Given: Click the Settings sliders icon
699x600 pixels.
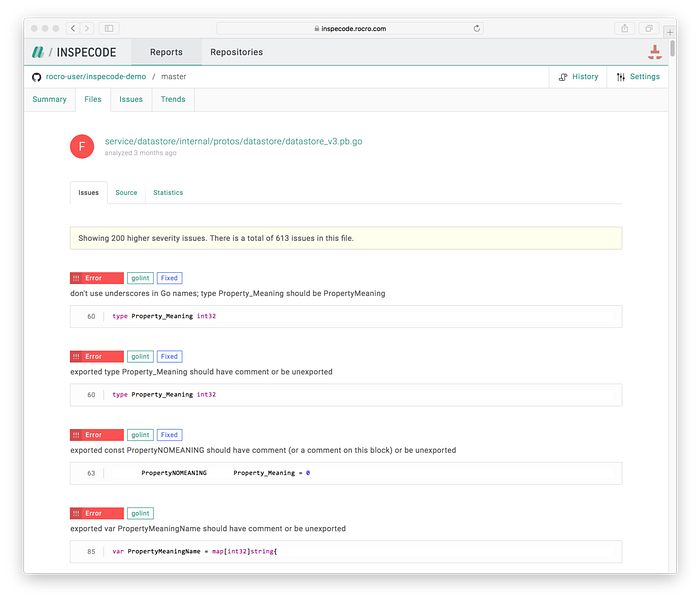Looking at the screenshot, I should click(x=621, y=77).
